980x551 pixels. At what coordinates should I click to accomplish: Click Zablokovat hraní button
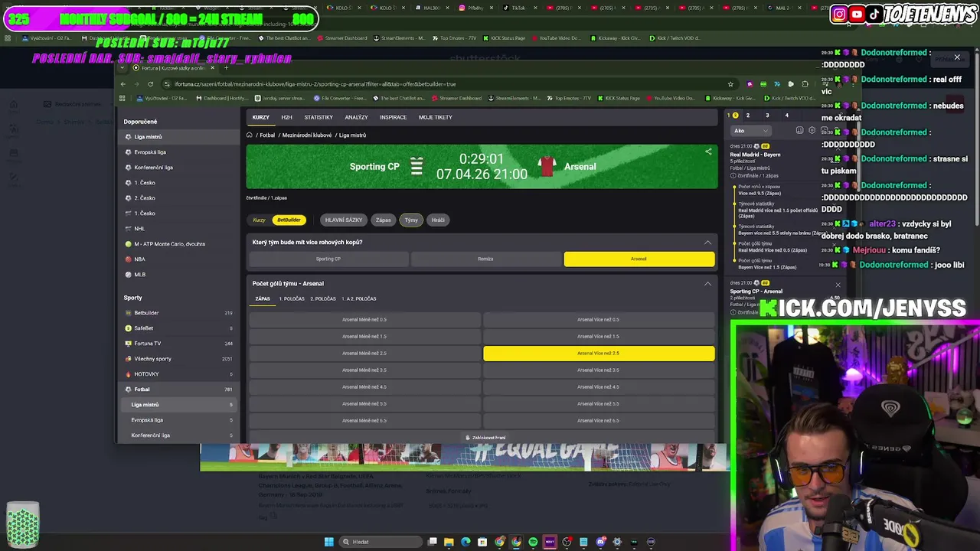tap(485, 438)
